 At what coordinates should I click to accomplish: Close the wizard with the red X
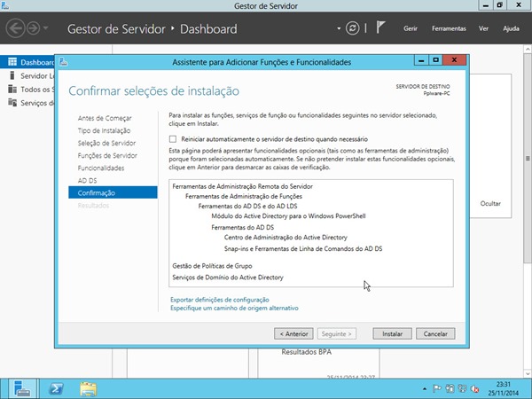454,60
